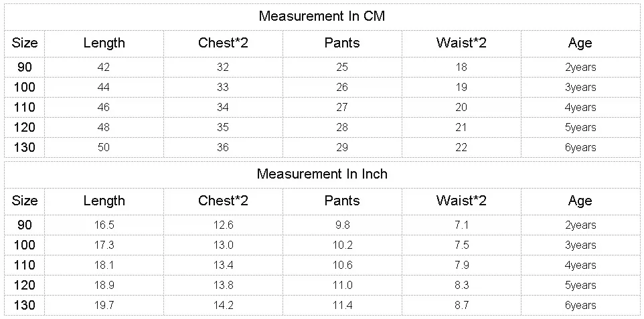Click size 110 in the CM table

[24, 107]
